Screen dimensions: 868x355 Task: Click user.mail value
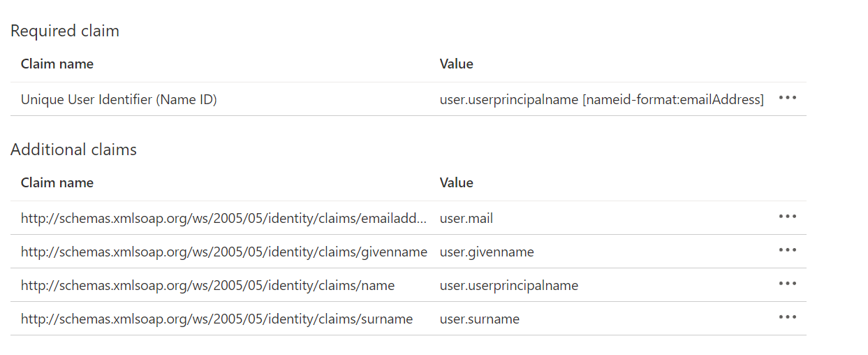coord(466,219)
